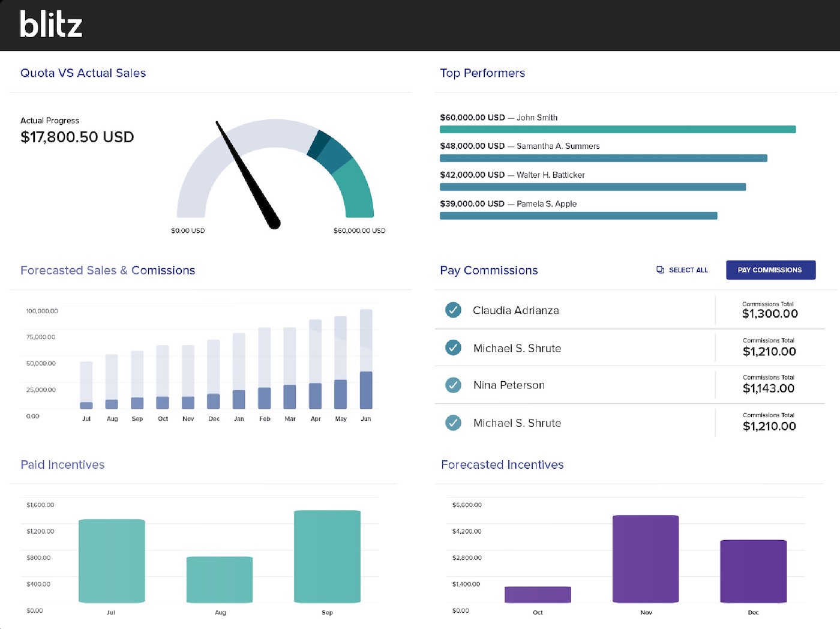The width and height of the screenshot is (840, 629).
Task: Select the checkmark circle next to Claudia Adrianza
Action: click(x=453, y=310)
